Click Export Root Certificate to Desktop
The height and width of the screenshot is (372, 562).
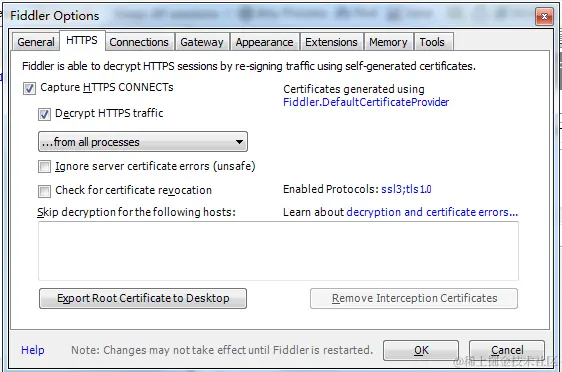[x=143, y=298]
